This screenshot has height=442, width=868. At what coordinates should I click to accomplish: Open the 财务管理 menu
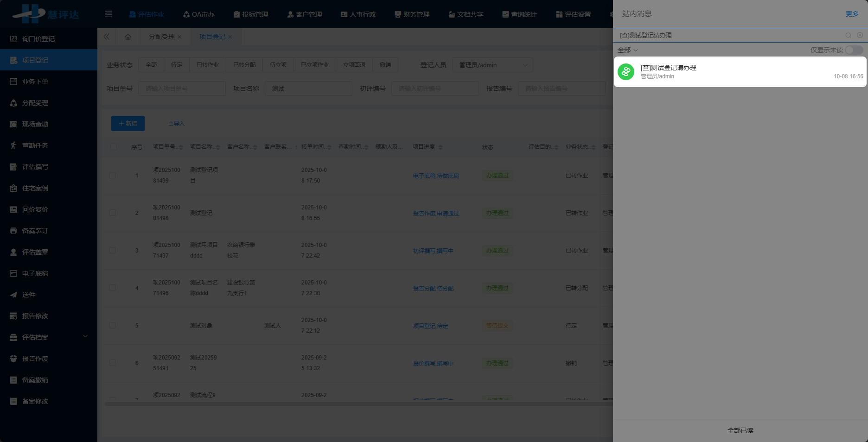(412, 14)
